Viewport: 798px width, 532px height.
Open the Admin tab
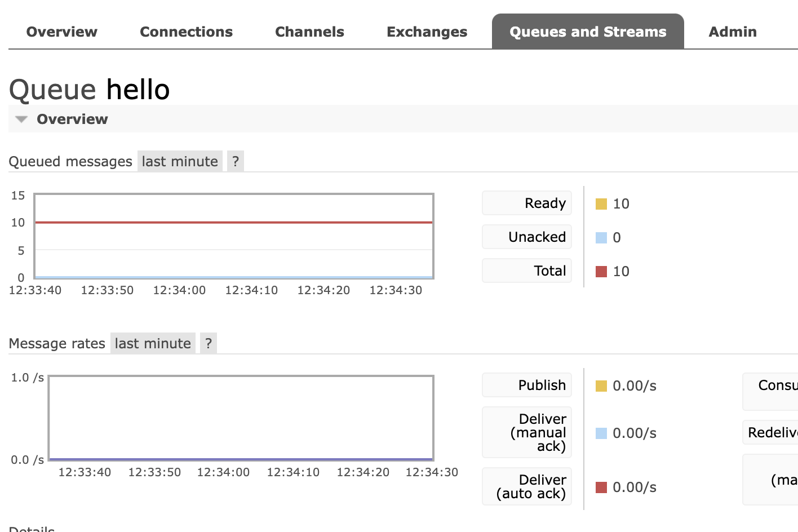point(733,32)
